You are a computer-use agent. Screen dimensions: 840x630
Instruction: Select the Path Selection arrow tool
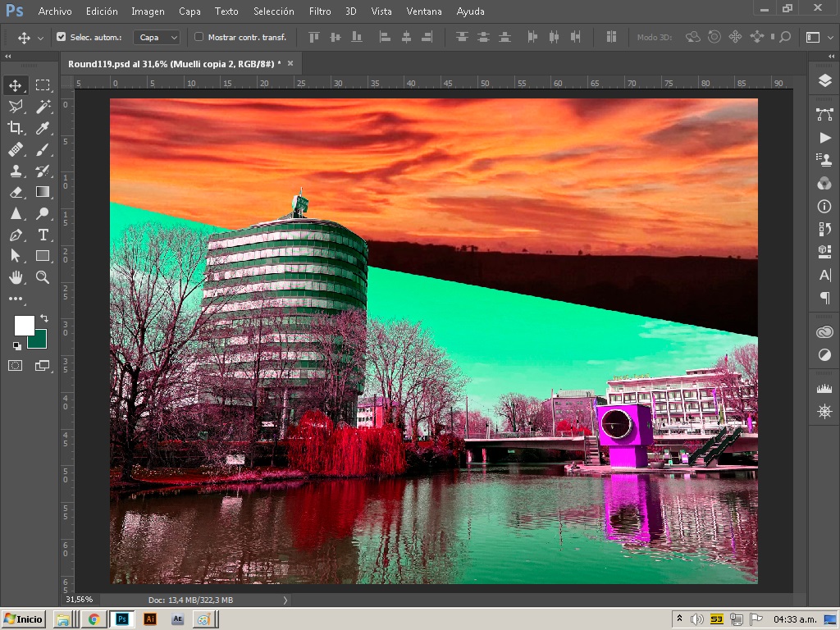(15, 256)
